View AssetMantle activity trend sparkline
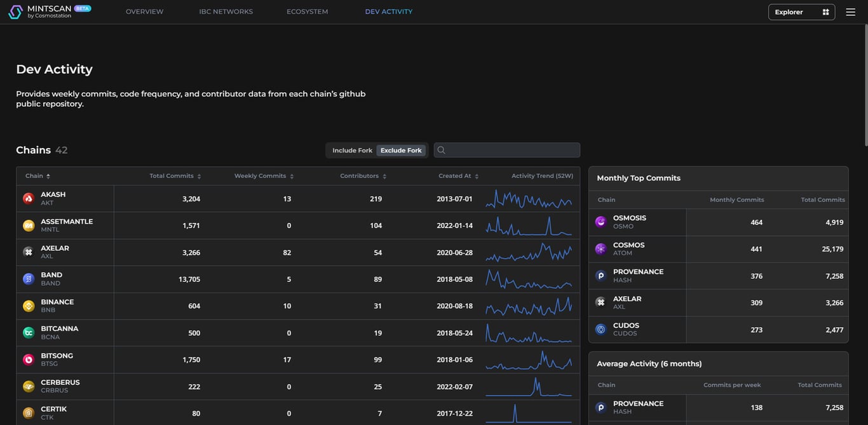This screenshot has height=425, width=868. click(x=529, y=226)
